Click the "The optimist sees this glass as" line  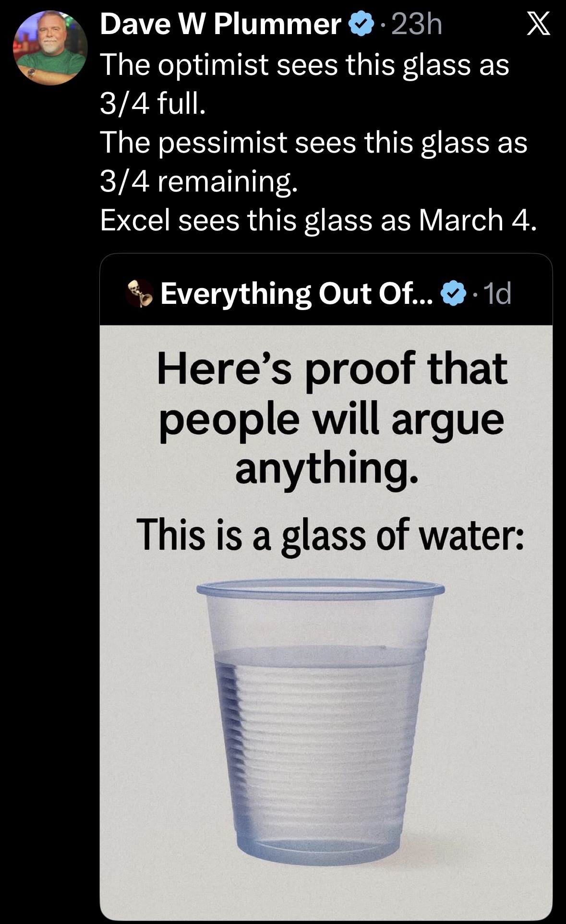tap(304, 64)
